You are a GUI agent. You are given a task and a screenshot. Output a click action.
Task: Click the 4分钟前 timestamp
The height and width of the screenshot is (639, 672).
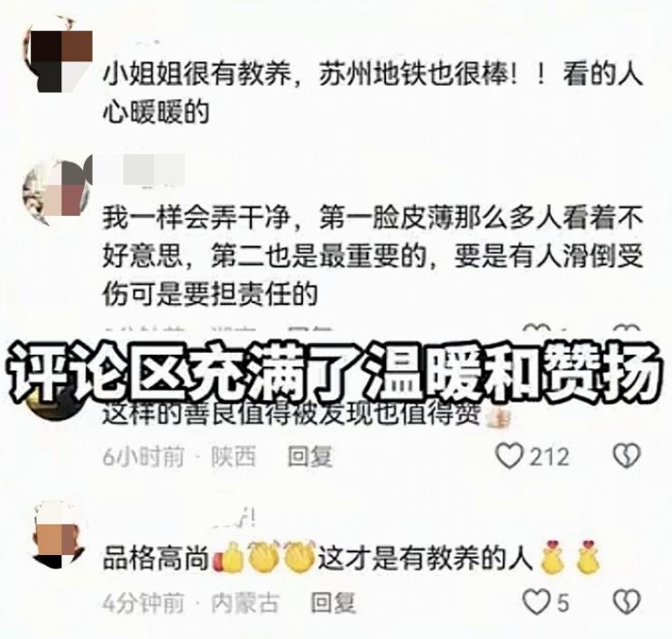[143, 603]
